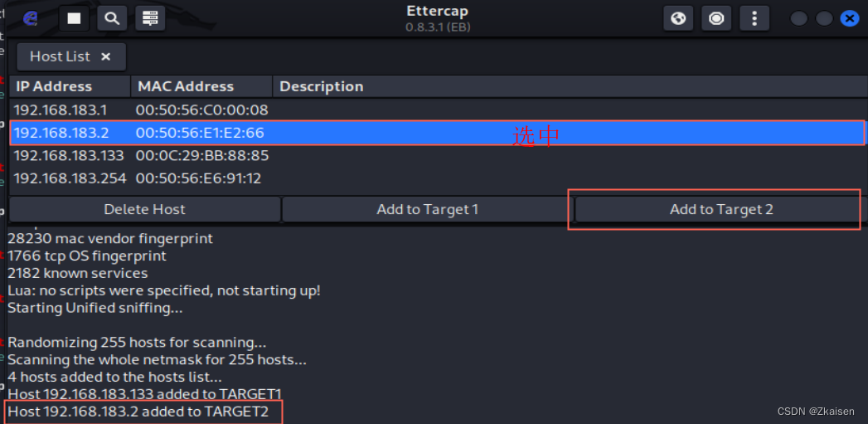Close the Ettercap window with blue X

tap(849, 18)
